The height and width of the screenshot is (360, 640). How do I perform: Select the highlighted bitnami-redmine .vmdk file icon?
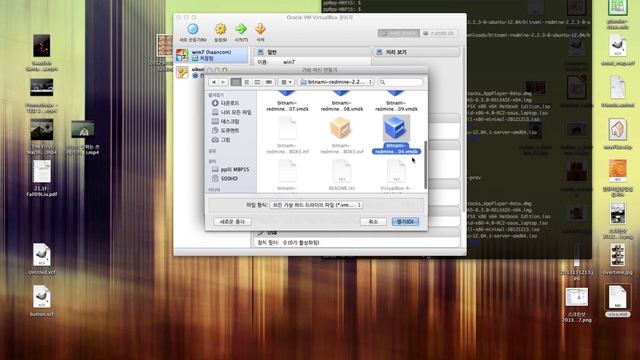click(396, 128)
